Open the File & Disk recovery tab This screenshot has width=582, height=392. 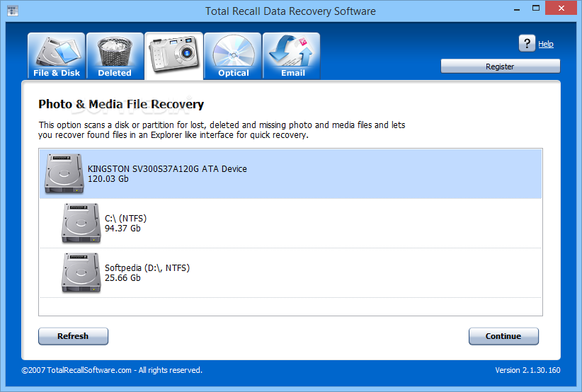click(57, 56)
